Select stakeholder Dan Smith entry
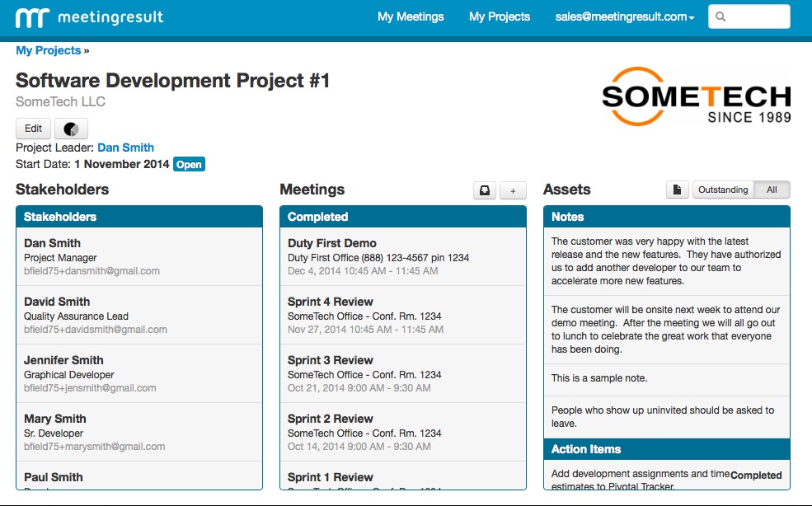 click(x=139, y=256)
